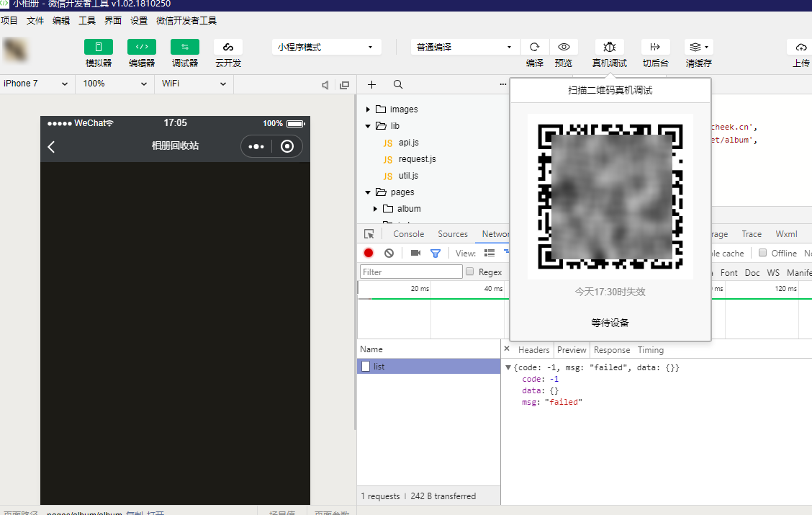This screenshot has width=812, height=515.
Task: Stop recording network log red button
Action: click(369, 253)
